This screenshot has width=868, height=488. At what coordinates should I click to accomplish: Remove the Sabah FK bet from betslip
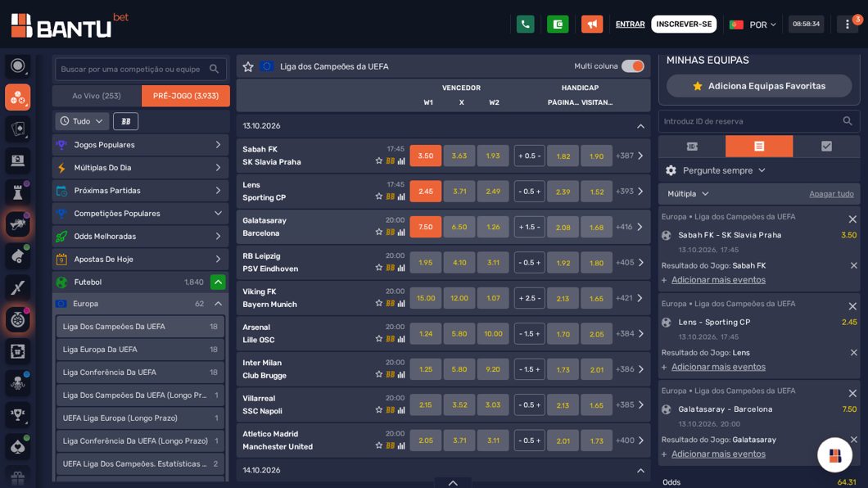click(852, 219)
